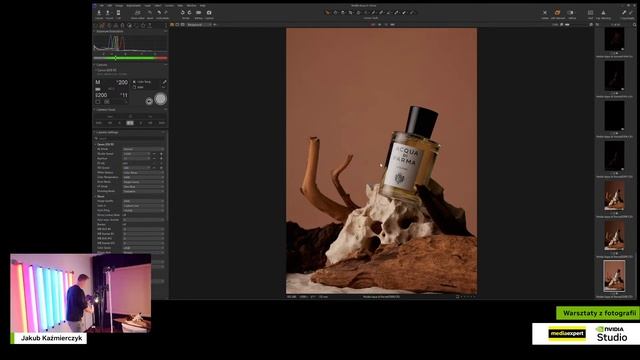The width and height of the screenshot is (640, 360).
Task: Click the M exposure mode value
Action: click(x=98, y=82)
